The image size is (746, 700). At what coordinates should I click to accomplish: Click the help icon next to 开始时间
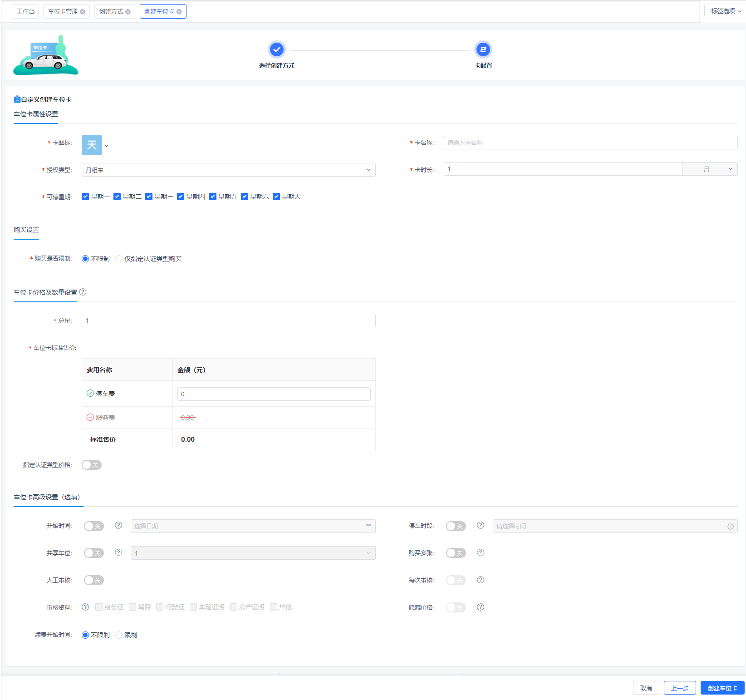[118, 525]
